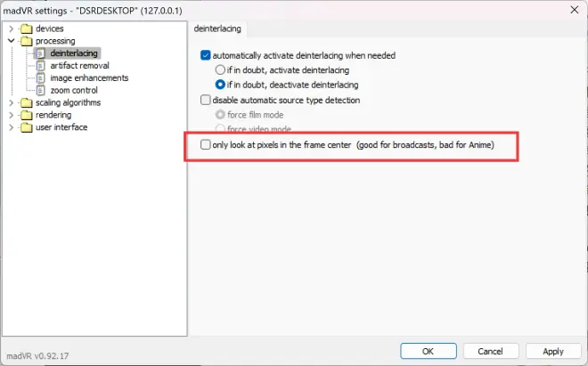Click the zoom control page icon
Screen dimensions: 588x366
(x=41, y=90)
